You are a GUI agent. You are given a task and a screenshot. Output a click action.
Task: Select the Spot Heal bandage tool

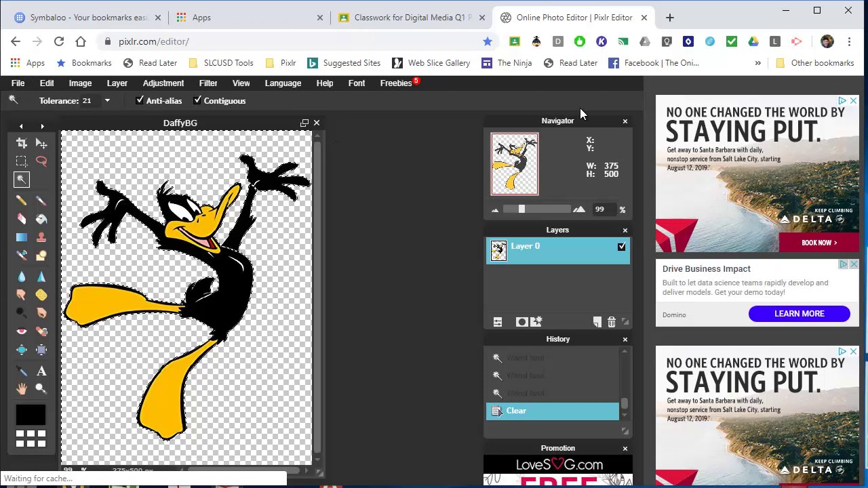(41, 331)
